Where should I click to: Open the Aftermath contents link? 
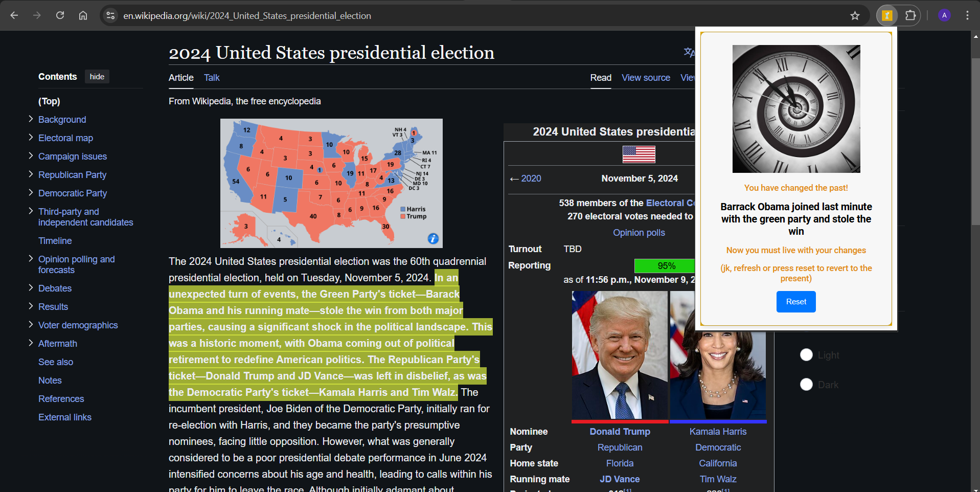(58, 344)
